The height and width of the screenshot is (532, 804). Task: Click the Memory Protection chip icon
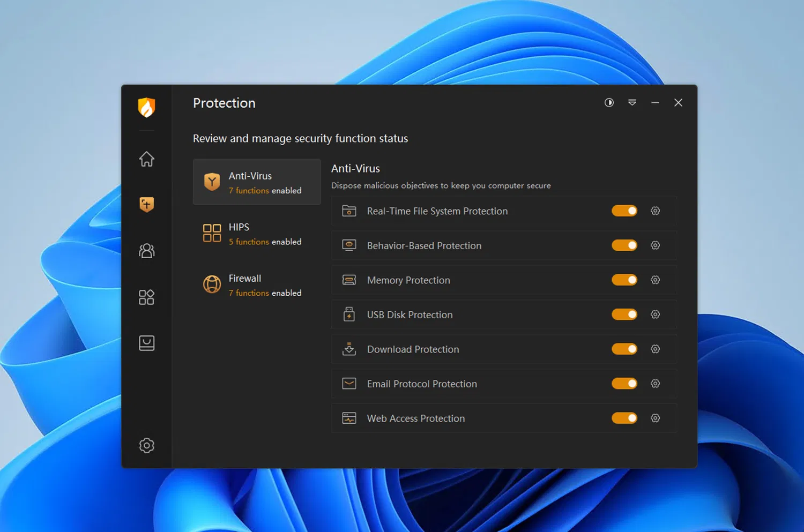(x=349, y=280)
